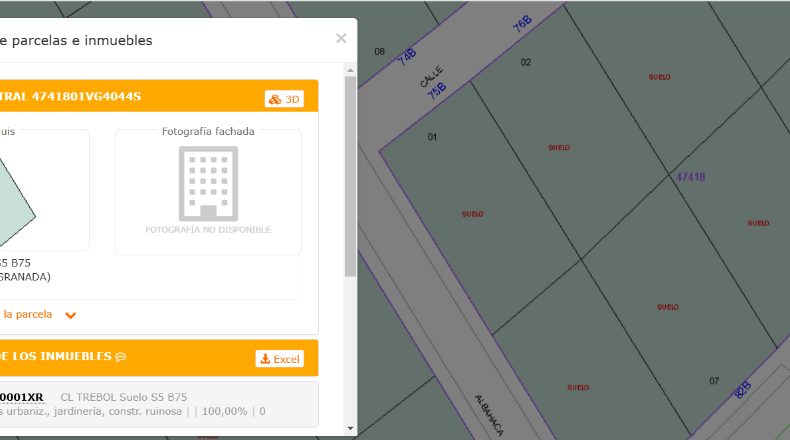Click the parcel outline sketch thumbnail
Screen dimensions: 790x440
[15, 202]
